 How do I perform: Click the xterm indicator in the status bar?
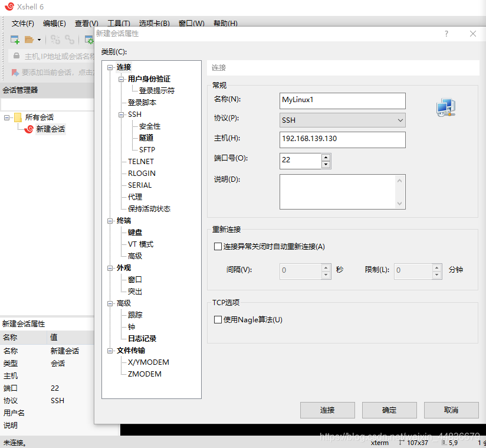pos(379,443)
